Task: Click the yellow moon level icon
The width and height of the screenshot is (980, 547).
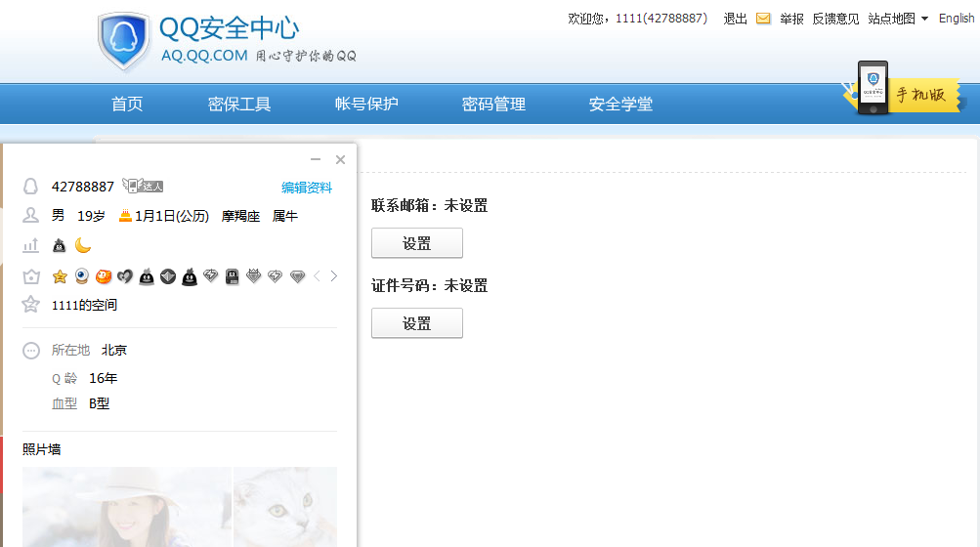Action: [83, 245]
